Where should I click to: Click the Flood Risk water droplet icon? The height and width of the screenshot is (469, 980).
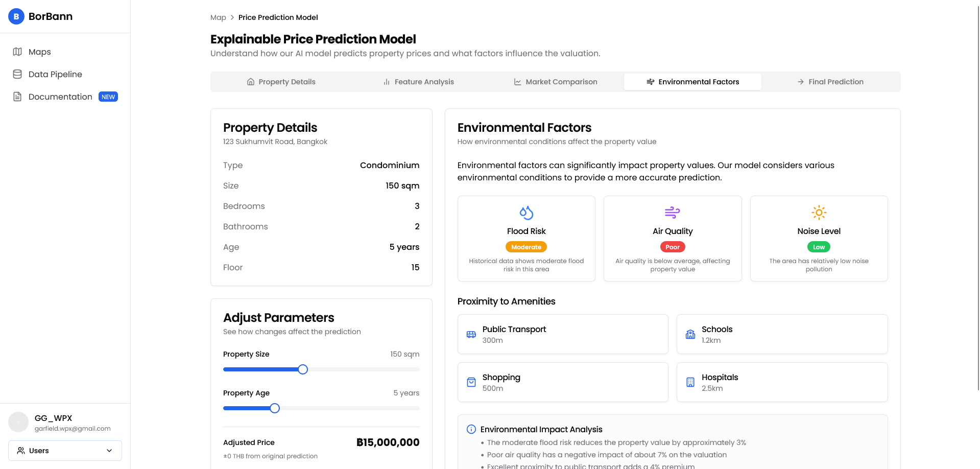click(526, 213)
